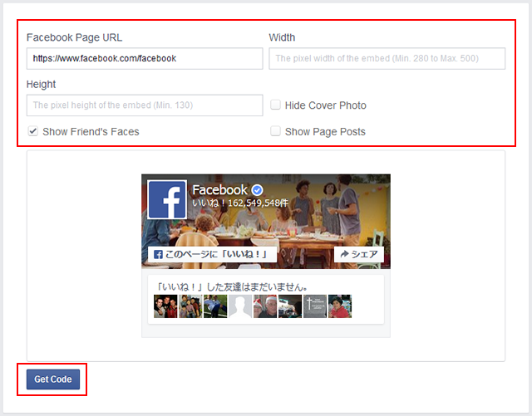Click the first friend face thumbnail
The height and width of the screenshot is (416, 532).
tap(165, 306)
